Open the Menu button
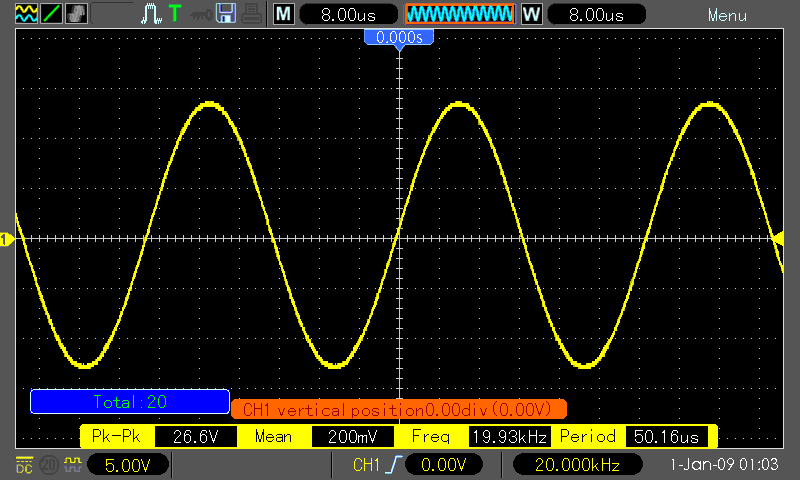The width and height of the screenshot is (800, 480). click(x=727, y=15)
